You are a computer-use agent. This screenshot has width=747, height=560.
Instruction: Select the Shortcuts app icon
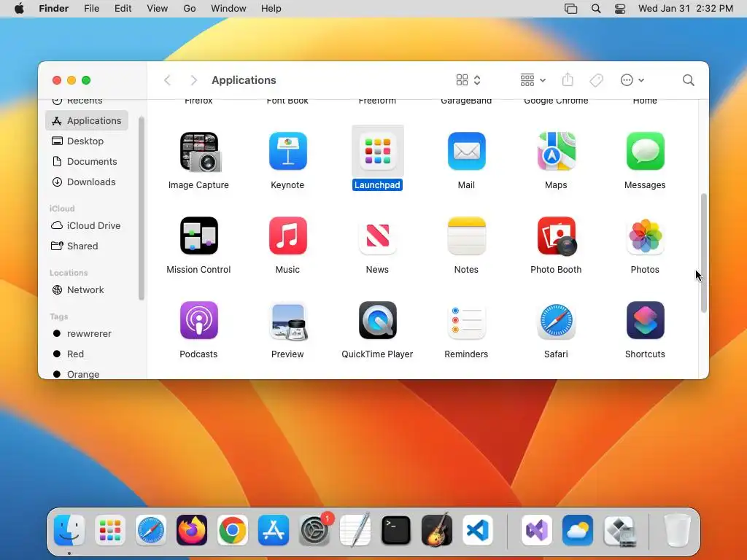click(645, 320)
